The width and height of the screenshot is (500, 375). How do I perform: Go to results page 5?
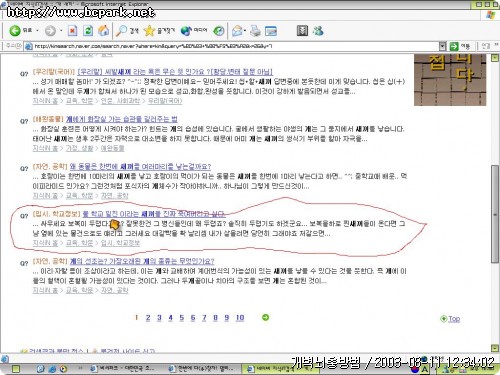182,318
